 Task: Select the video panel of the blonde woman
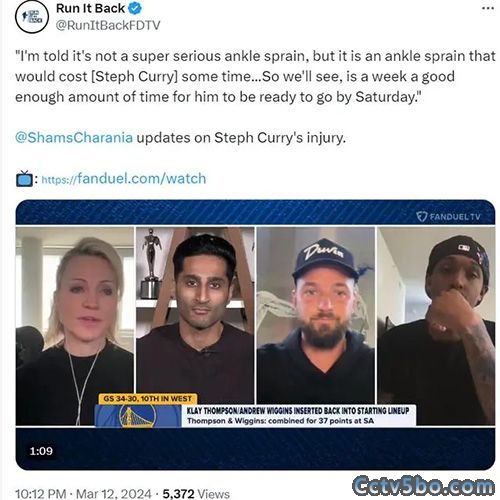tap(75, 326)
